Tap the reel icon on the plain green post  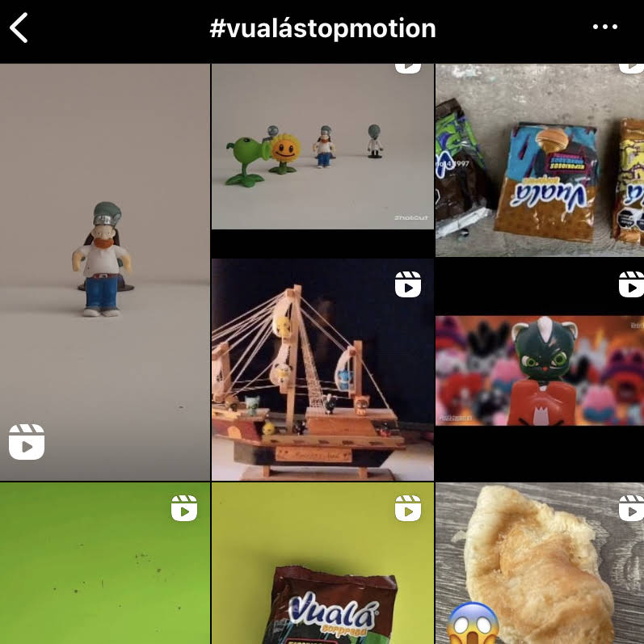(x=184, y=508)
